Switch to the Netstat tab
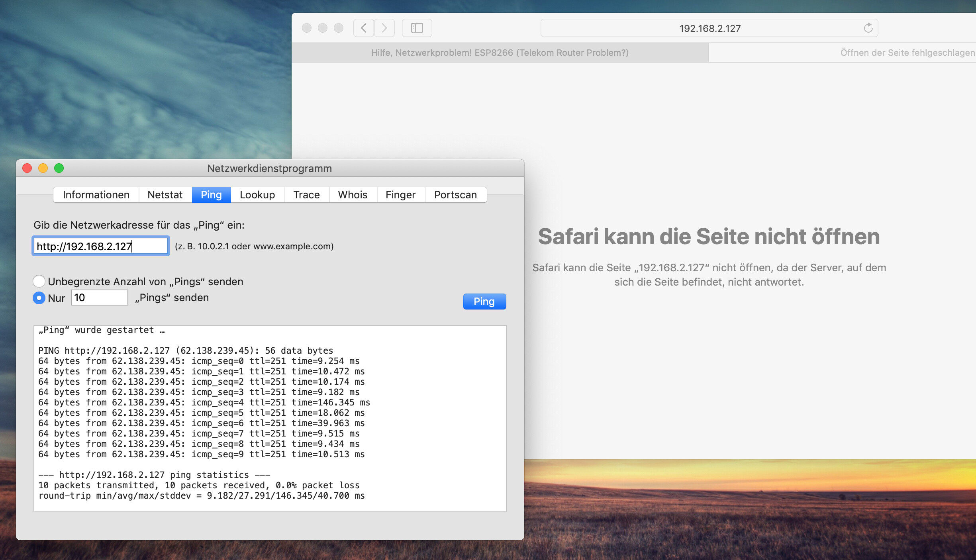Viewport: 976px width, 560px height. coord(165,195)
